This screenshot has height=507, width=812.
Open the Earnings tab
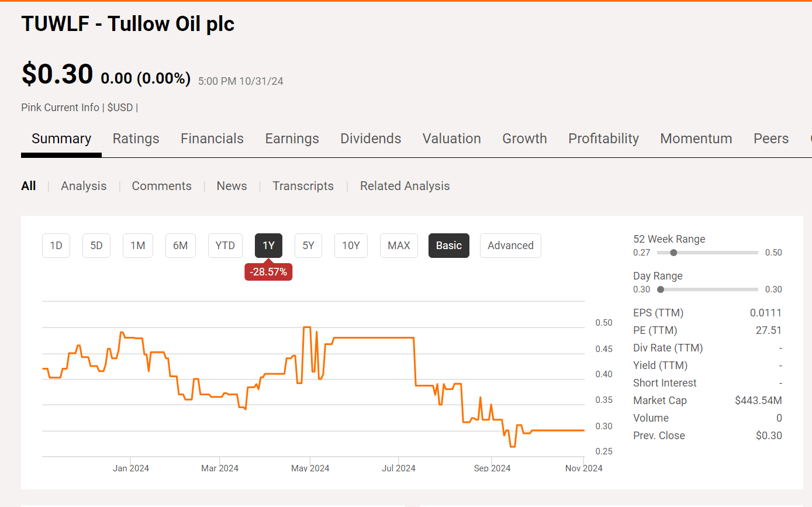click(292, 139)
